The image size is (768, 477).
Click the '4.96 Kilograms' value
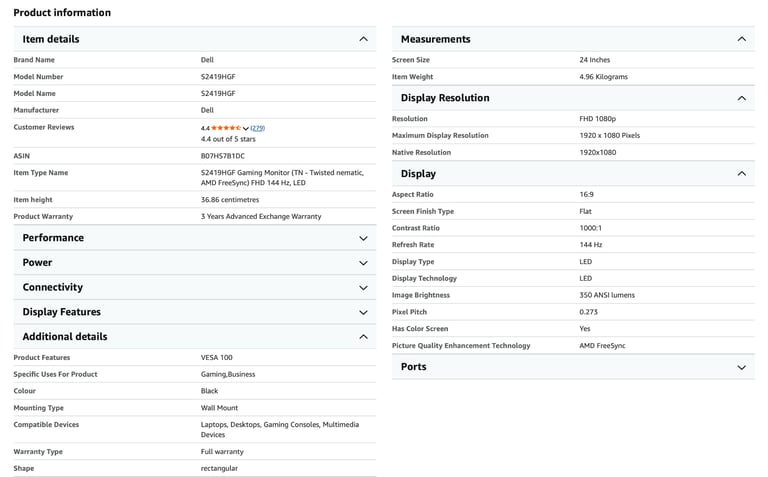pos(603,77)
